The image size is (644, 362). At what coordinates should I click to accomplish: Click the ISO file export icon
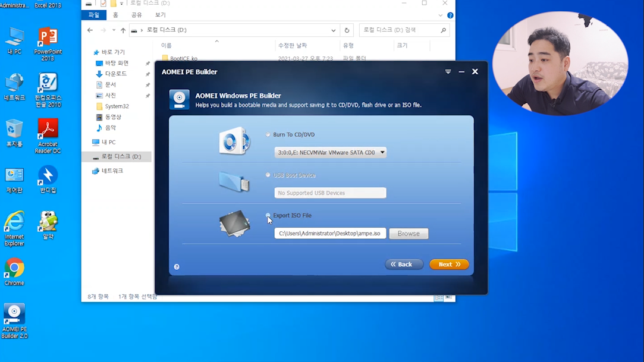tap(234, 224)
